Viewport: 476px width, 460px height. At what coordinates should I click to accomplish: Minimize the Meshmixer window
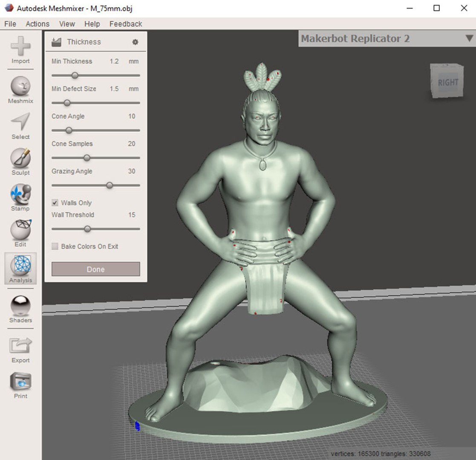tap(410, 8)
